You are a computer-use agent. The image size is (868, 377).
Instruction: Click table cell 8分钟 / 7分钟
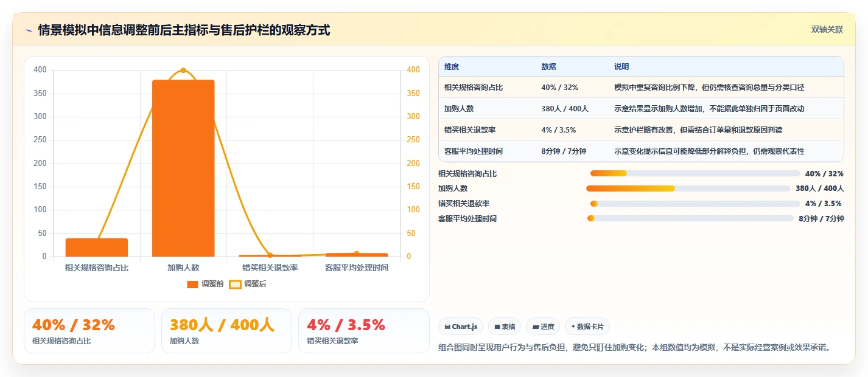564,151
